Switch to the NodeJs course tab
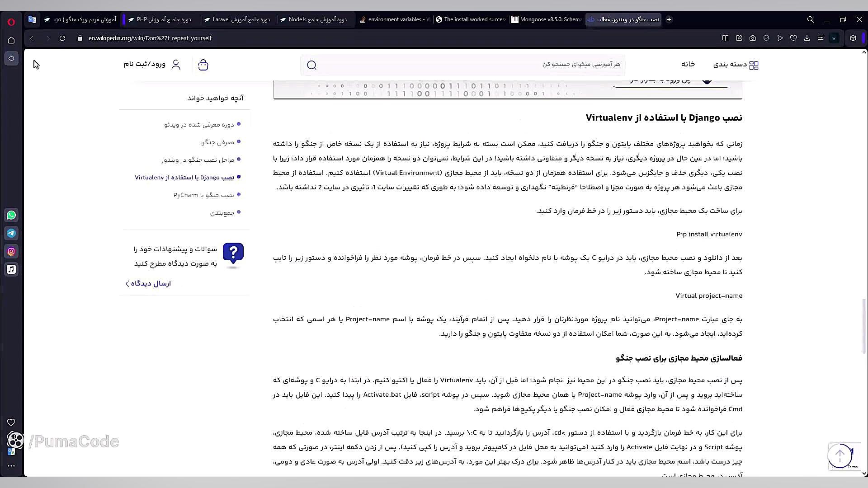868x488 pixels. pyautogui.click(x=314, y=19)
